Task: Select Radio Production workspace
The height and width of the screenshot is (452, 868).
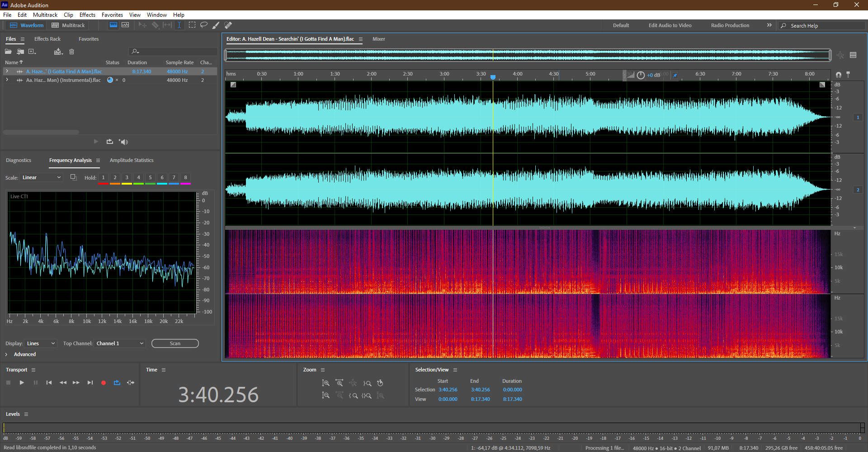Action: pos(730,25)
